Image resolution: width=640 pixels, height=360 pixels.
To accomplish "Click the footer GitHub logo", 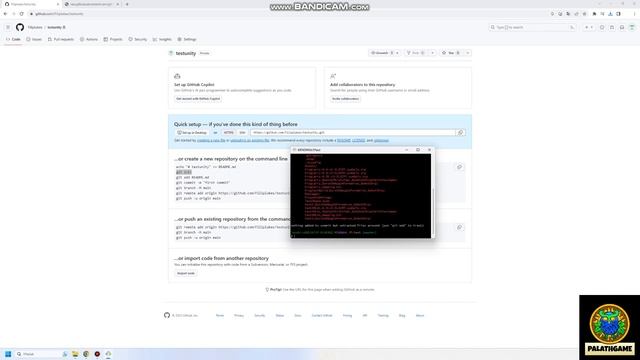I will pyautogui.click(x=167, y=315).
